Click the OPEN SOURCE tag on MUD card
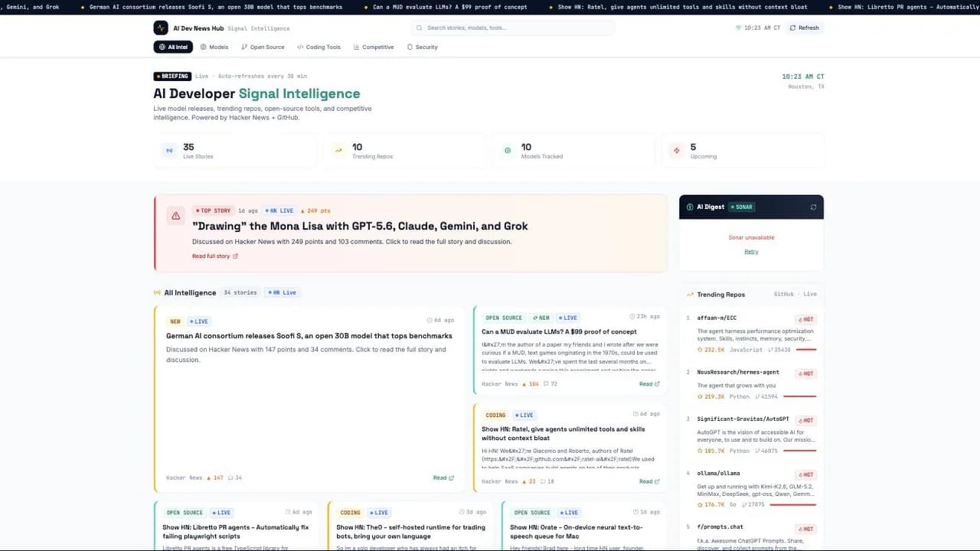This screenshot has width=980, height=551. coord(504,318)
